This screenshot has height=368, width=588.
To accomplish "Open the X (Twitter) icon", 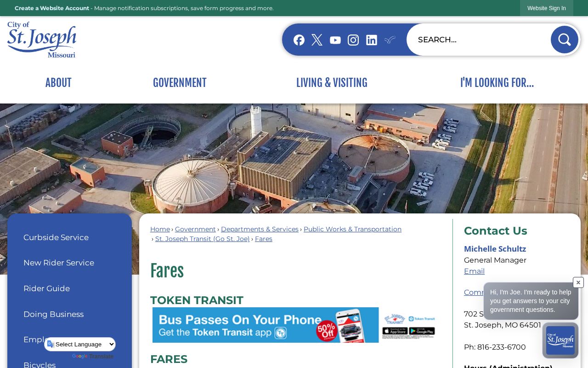I will click(x=317, y=40).
